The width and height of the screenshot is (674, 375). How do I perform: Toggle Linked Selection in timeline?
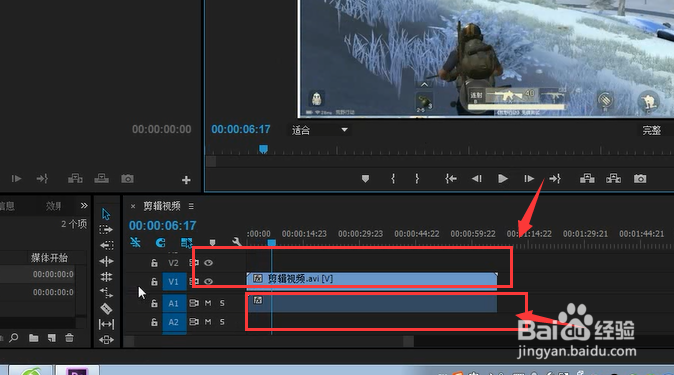coord(186,243)
